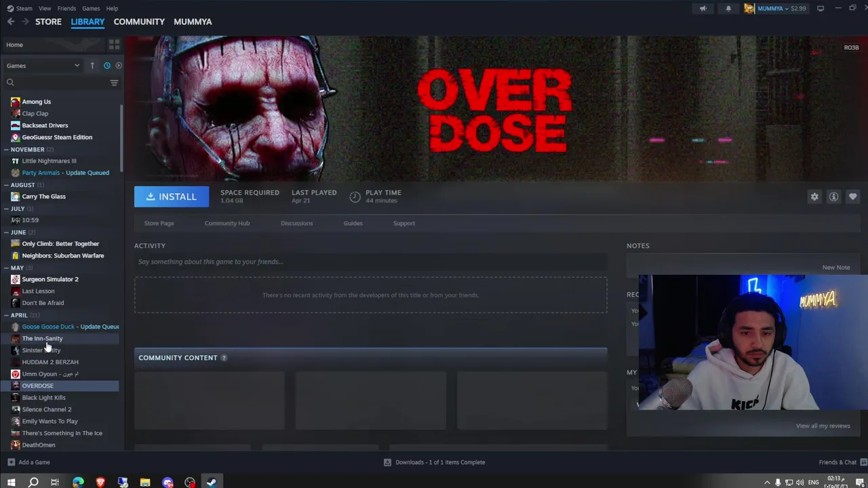
Task: Open the Games menu
Action: coord(91,9)
